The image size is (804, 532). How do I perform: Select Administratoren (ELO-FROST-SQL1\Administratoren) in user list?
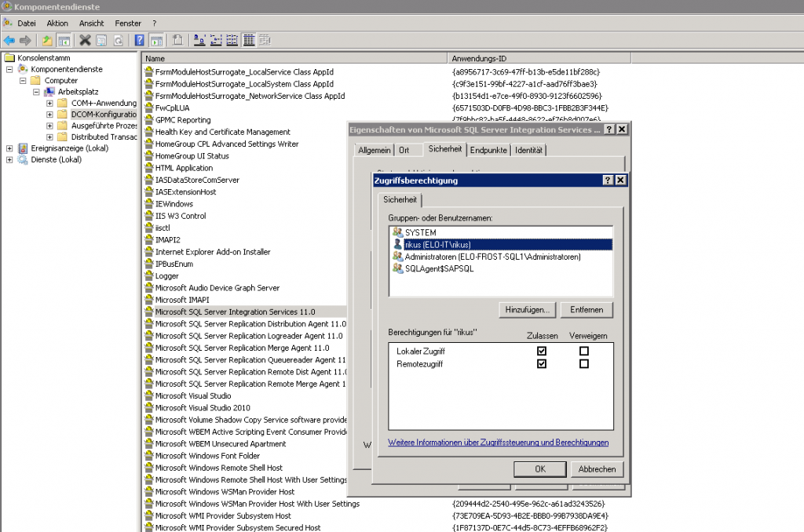(x=493, y=257)
